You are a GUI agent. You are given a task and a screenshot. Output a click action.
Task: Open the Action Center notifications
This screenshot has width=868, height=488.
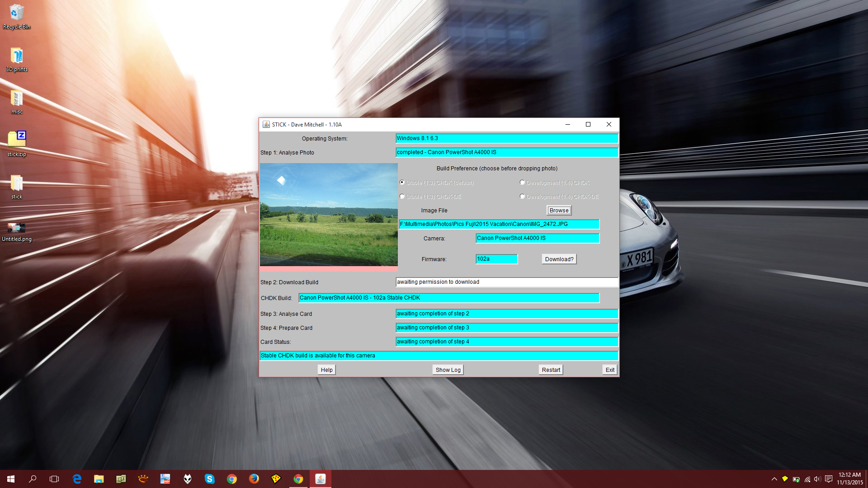click(829, 479)
